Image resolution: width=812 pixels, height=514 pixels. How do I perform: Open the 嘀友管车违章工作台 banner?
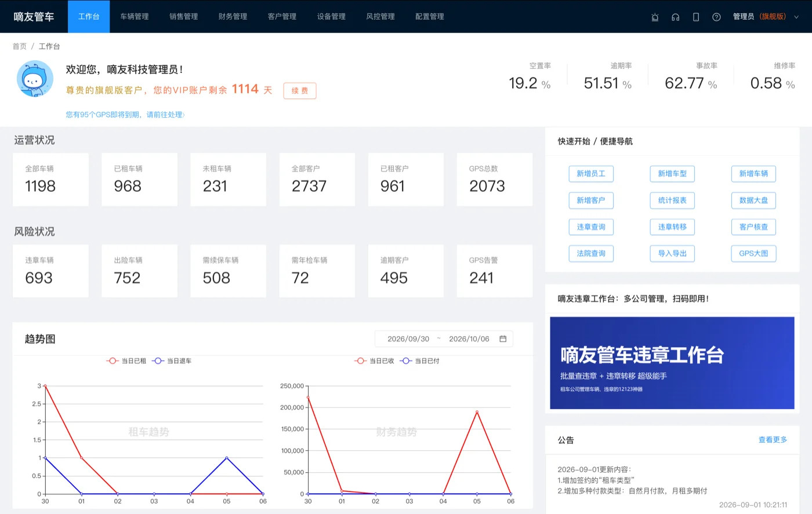672,363
